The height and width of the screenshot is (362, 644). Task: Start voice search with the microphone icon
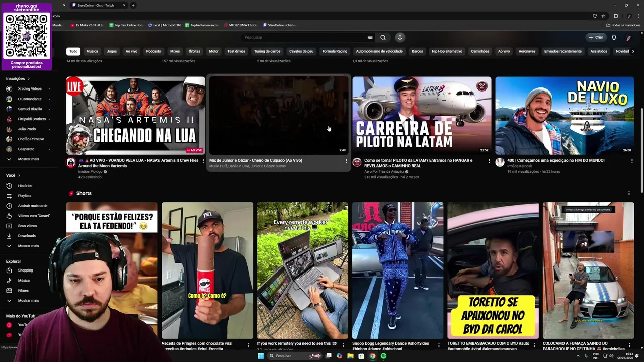point(400,37)
